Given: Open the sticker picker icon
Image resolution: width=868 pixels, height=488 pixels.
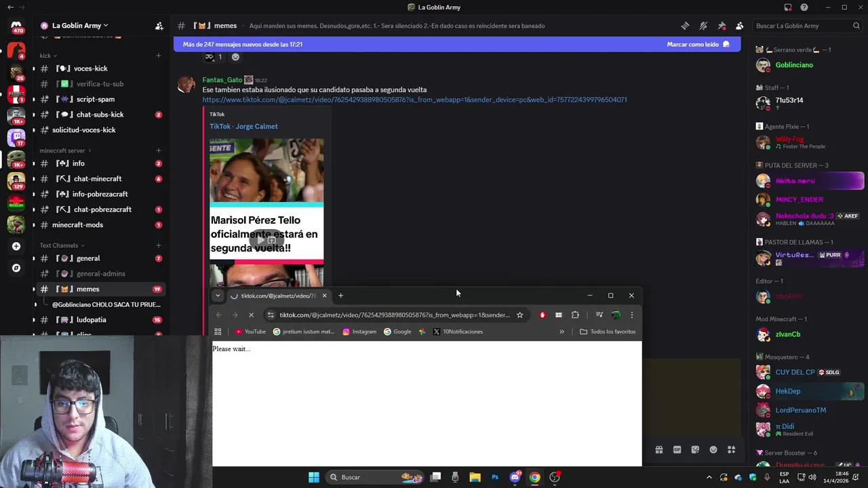Looking at the screenshot, I should click(695, 449).
